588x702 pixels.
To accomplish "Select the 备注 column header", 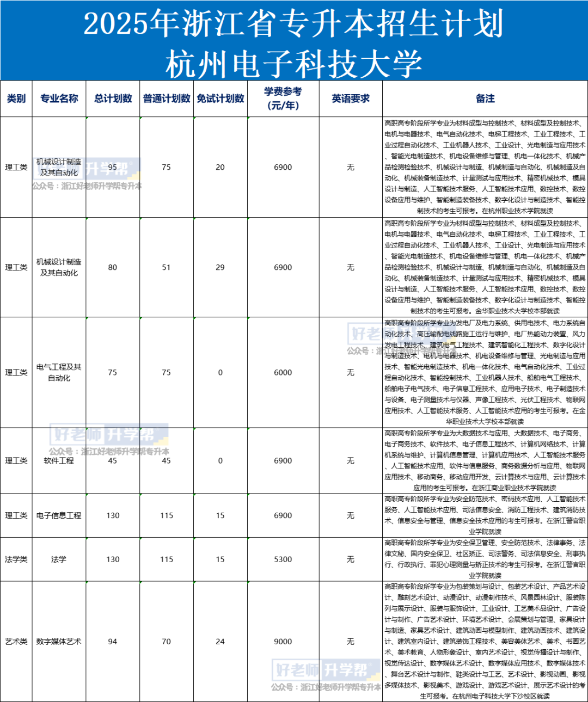I will [485, 98].
